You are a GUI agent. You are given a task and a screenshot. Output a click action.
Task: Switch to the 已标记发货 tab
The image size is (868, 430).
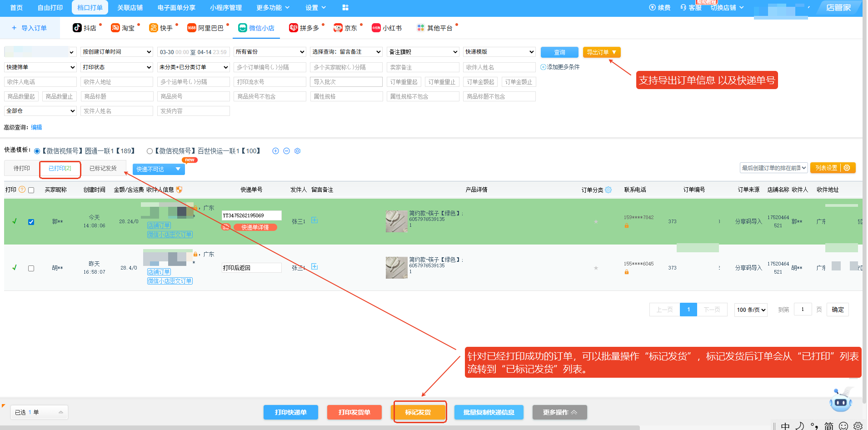103,168
